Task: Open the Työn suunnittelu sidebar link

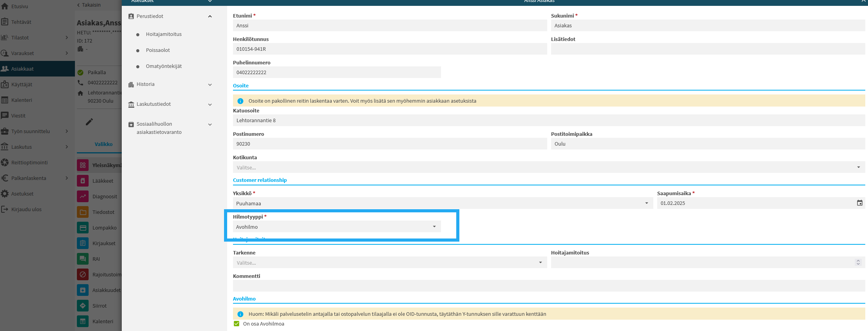Action: pos(30,131)
